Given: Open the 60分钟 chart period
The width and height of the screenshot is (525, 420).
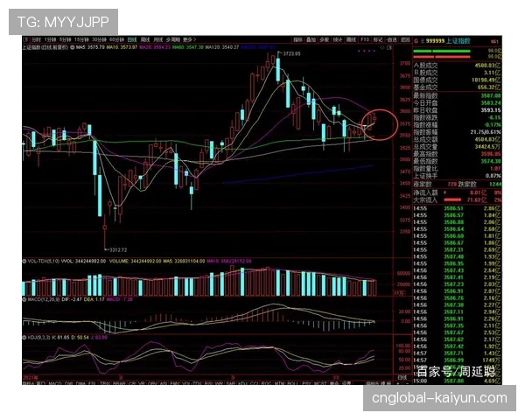Looking at the screenshot, I should pos(115,39).
